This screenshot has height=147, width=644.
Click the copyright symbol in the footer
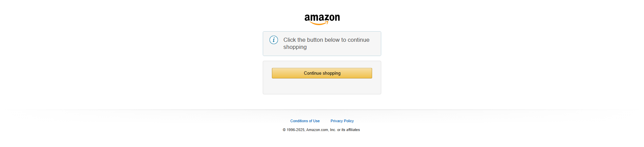pyautogui.click(x=284, y=130)
